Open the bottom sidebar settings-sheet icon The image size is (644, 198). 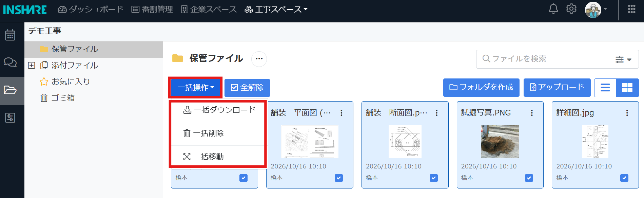[10, 118]
